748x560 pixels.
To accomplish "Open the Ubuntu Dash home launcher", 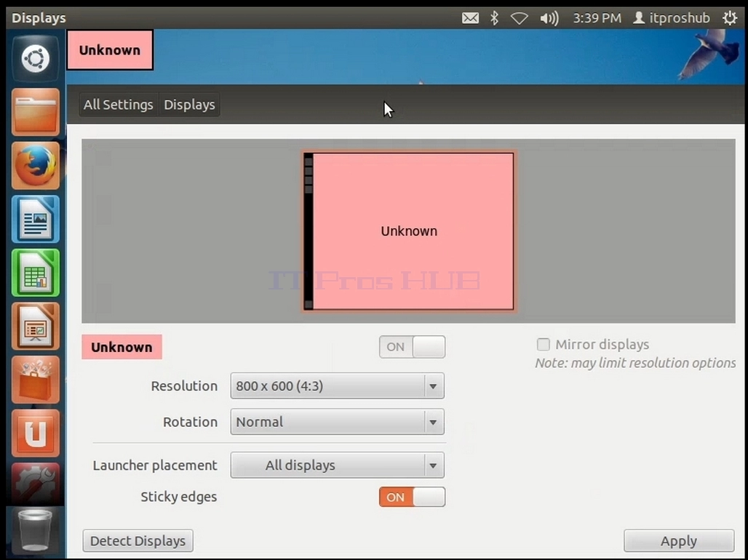I will pyautogui.click(x=36, y=59).
